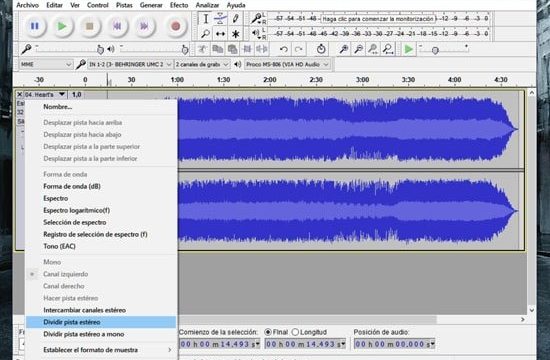Viewport: 550px width, 360px height.
Task: Adjust the playback volume slider
Action: click(153, 49)
